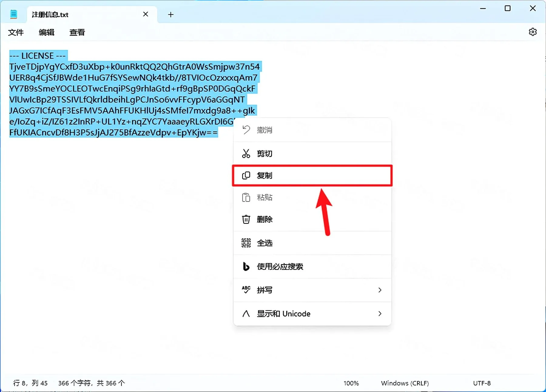Choose 复制 from the context menu
The height and width of the screenshot is (392, 546).
(312, 176)
